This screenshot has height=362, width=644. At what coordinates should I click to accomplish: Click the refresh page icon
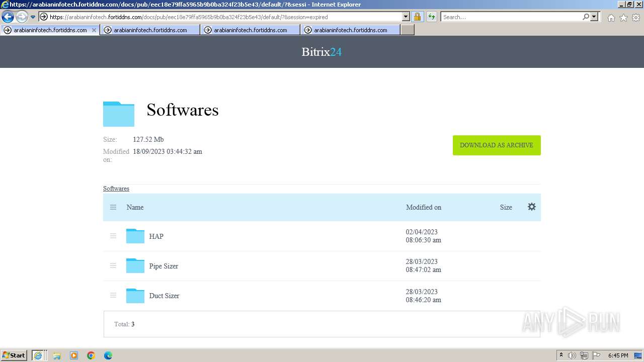coord(431,17)
